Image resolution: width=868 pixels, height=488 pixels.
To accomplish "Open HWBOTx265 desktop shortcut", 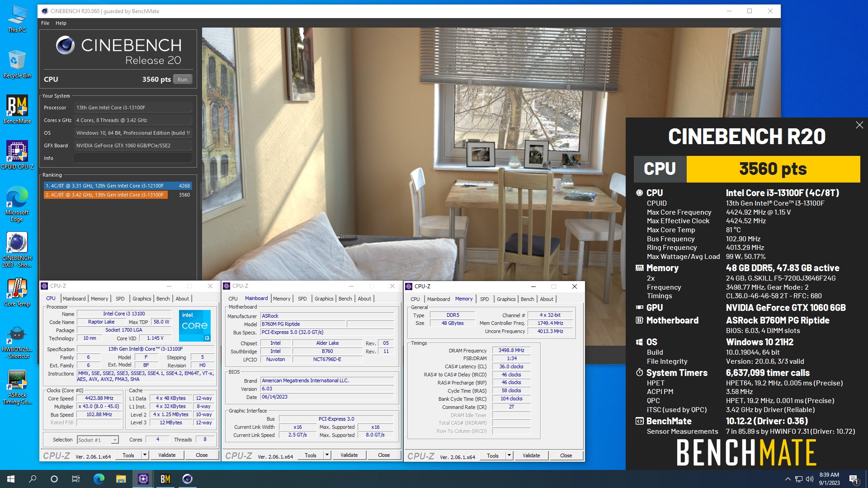I will coord(17,342).
